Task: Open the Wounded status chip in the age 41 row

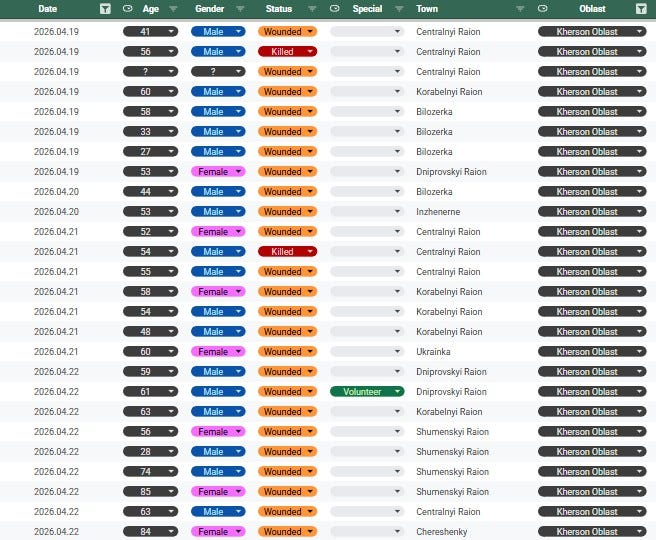Action: [x=287, y=32]
